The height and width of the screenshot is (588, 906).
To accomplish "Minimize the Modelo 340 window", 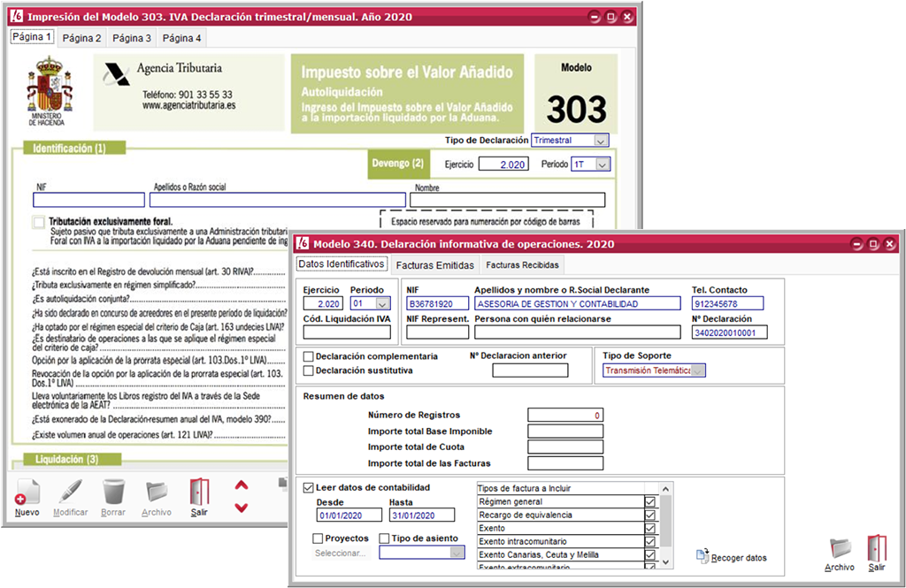I will point(857,244).
